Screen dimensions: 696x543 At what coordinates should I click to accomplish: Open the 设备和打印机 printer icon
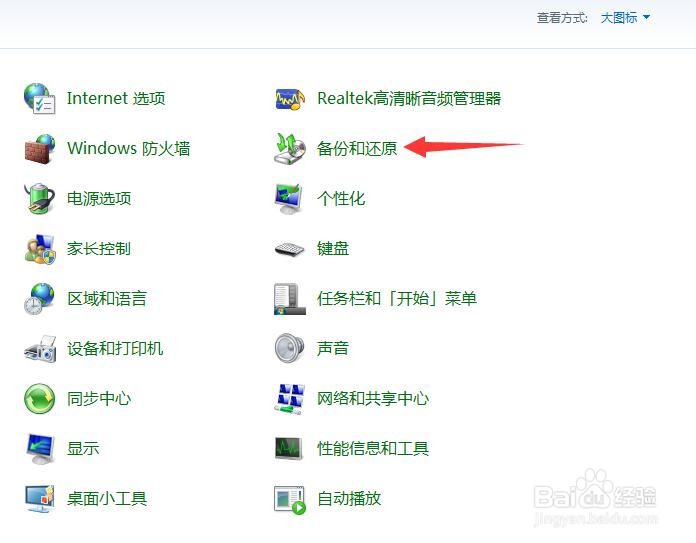[x=40, y=349]
